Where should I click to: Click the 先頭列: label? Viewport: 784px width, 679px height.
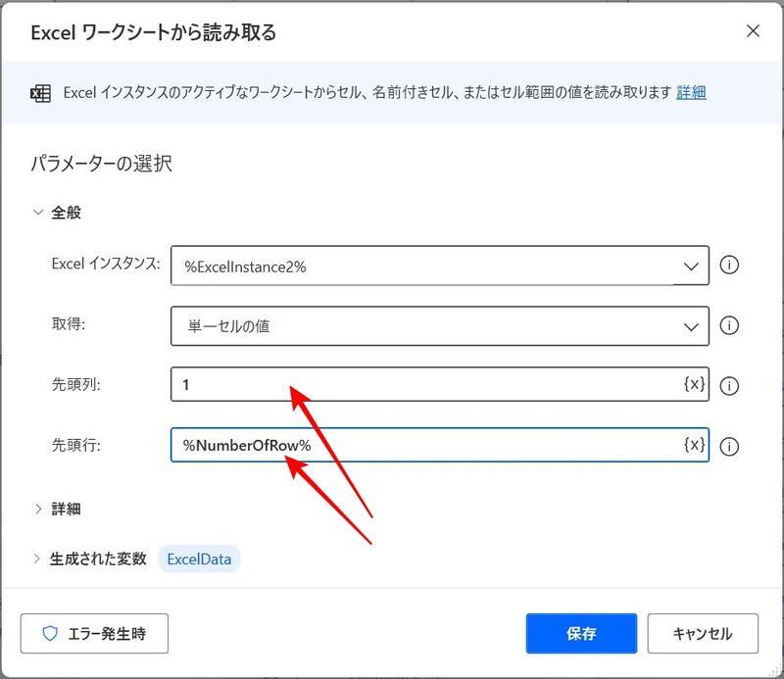[76, 384]
